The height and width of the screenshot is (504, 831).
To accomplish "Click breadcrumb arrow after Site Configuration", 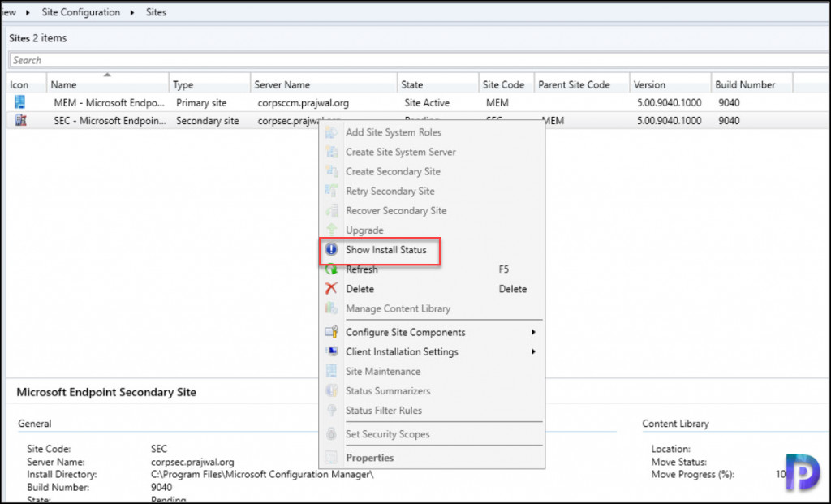I will click(x=132, y=12).
